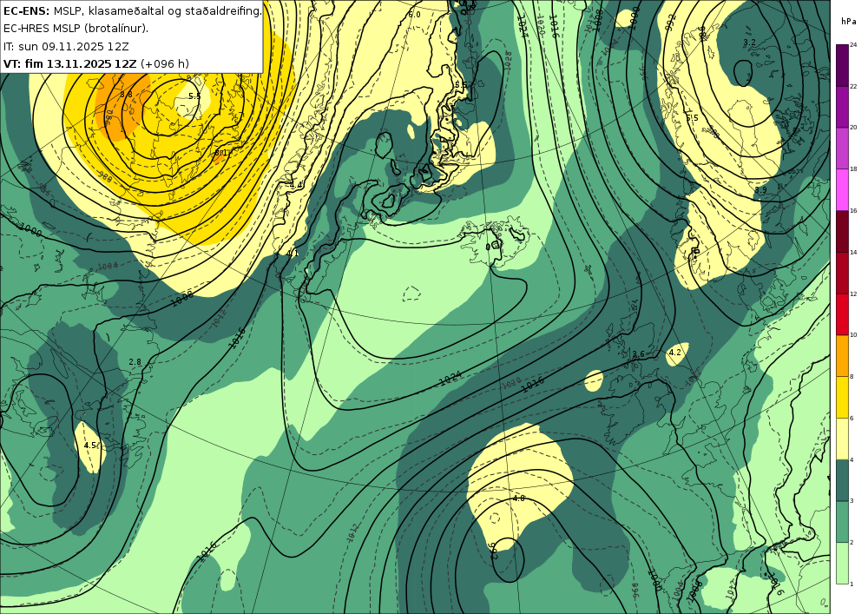
Task: Click the spread value '8.8' in the orange area
Action: point(126,94)
